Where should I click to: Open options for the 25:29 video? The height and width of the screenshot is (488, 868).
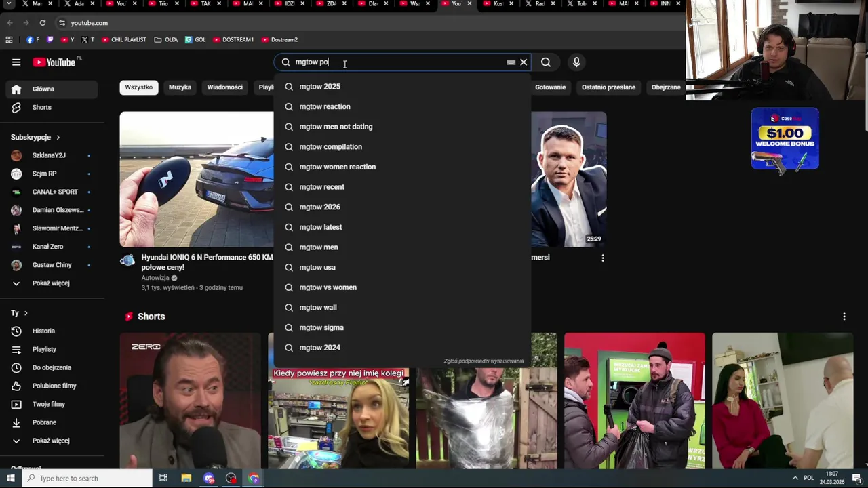(x=603, y=258)
